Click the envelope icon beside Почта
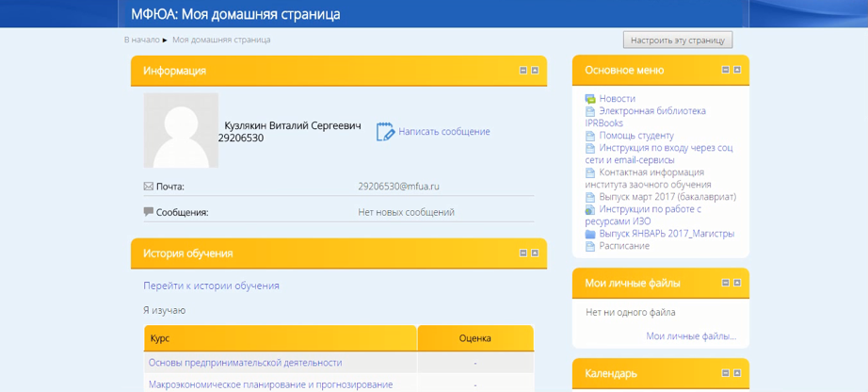Image resolution: width=868 pixels, height=392 pixels. [x=148, y=187]
